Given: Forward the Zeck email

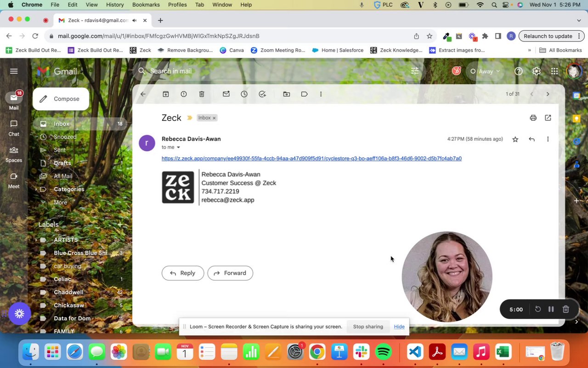Looking at the screenshot, I should click(230, 273).
